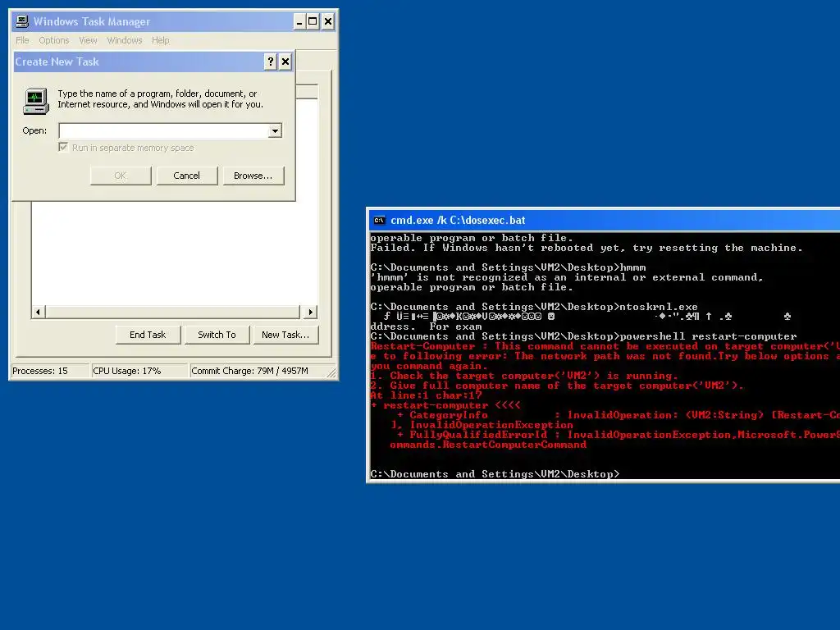Close the Windows Task Manager window
The height and width of the screenshot is (630, 840).
328,21
